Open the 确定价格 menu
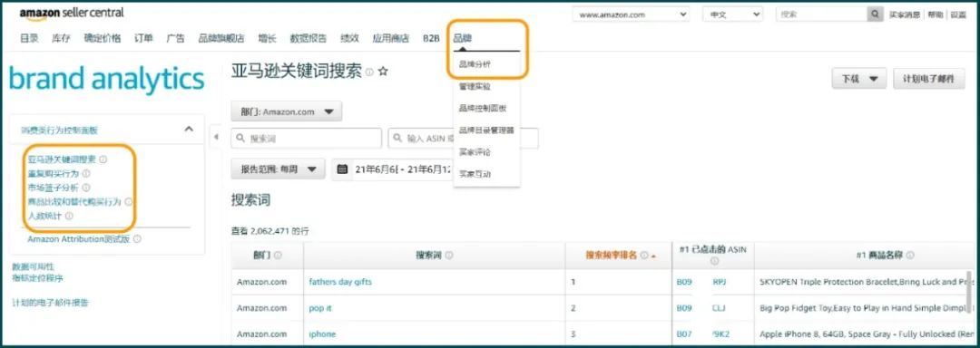The image size is (980, 348). (x=103, y=38)
